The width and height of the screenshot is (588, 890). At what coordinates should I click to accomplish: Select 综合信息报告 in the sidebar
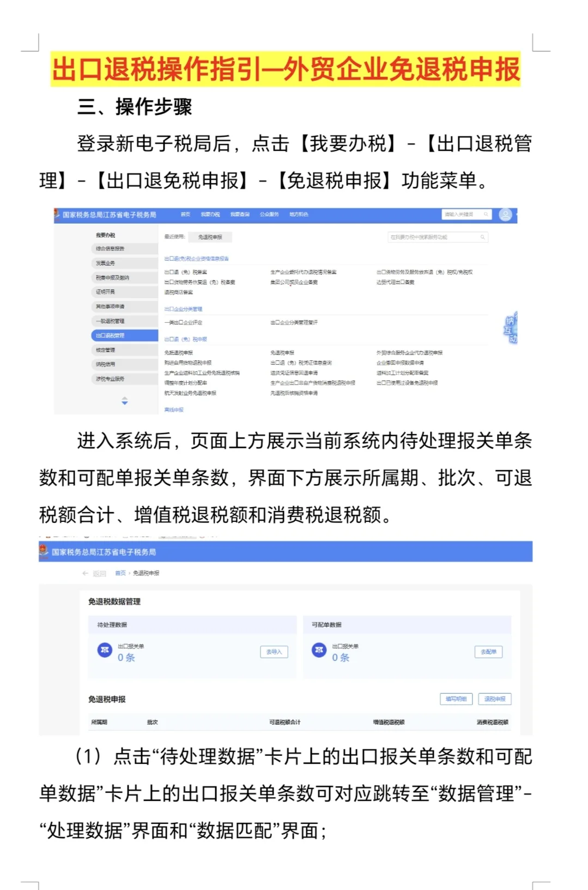point(124,249)
